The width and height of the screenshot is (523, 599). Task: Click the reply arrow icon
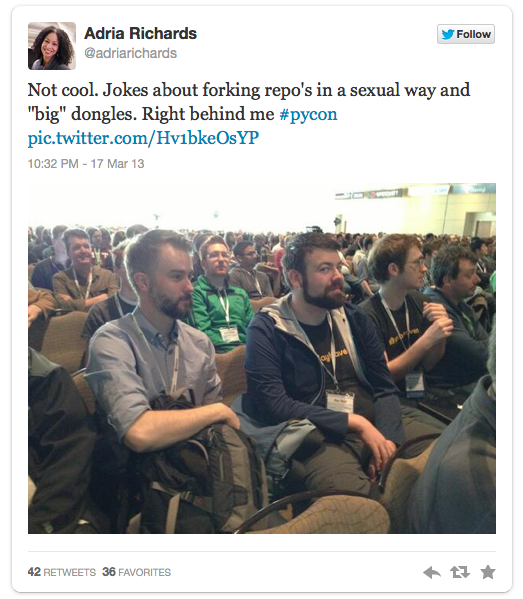point(432,572)
